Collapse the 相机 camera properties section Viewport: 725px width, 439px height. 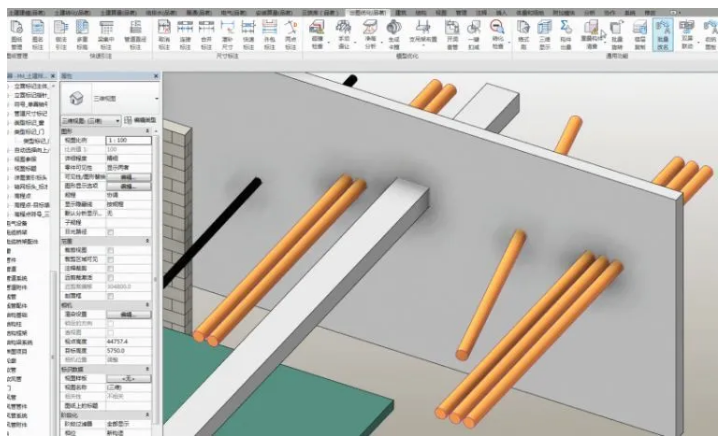point(147,305)
